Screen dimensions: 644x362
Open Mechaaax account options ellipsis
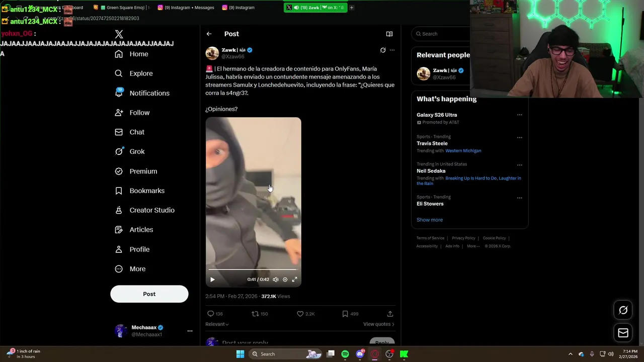pyautogui.click(x=190, y=331)
